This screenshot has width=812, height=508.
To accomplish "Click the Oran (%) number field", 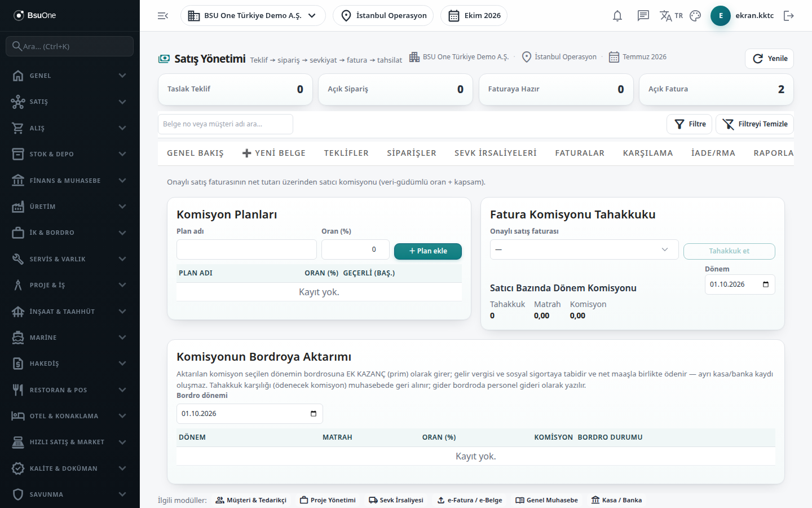I will coord(355,249).
